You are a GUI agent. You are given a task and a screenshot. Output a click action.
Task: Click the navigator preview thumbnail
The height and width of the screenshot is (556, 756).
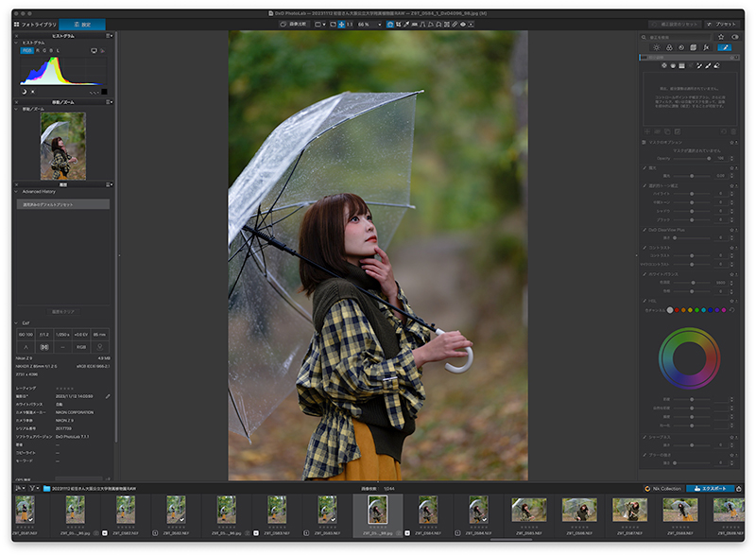63,147
